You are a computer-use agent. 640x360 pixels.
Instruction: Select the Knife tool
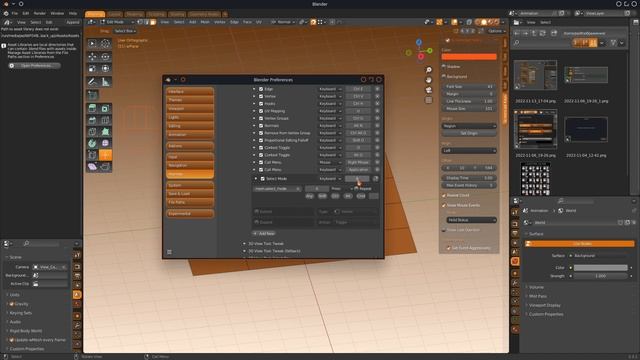pos(93,132)
